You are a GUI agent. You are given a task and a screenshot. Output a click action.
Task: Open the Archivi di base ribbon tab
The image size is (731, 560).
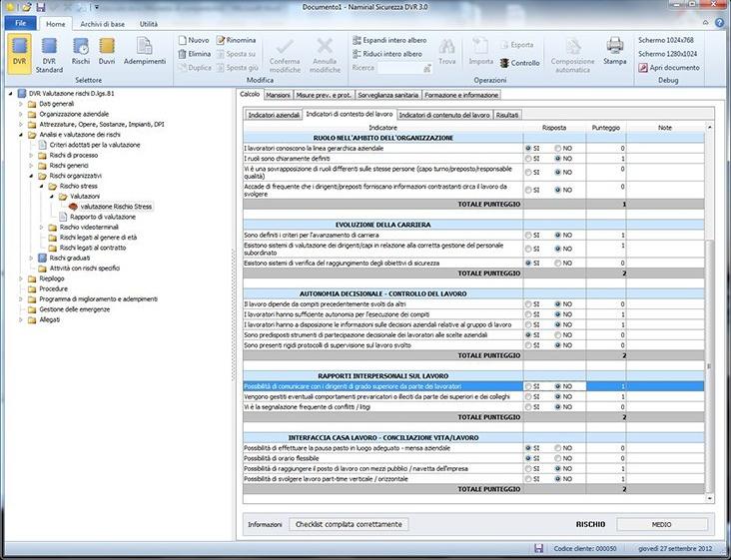pos(102,23)
